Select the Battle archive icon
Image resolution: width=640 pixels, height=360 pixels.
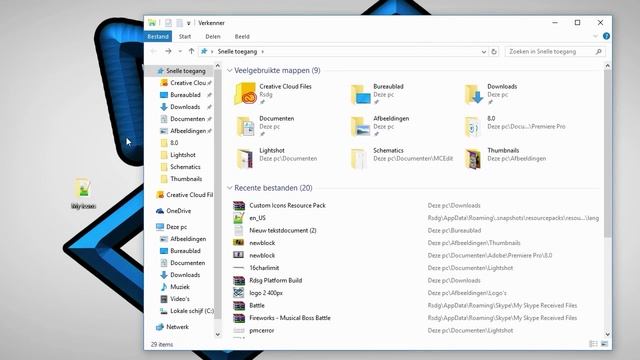tap(239, 305)
